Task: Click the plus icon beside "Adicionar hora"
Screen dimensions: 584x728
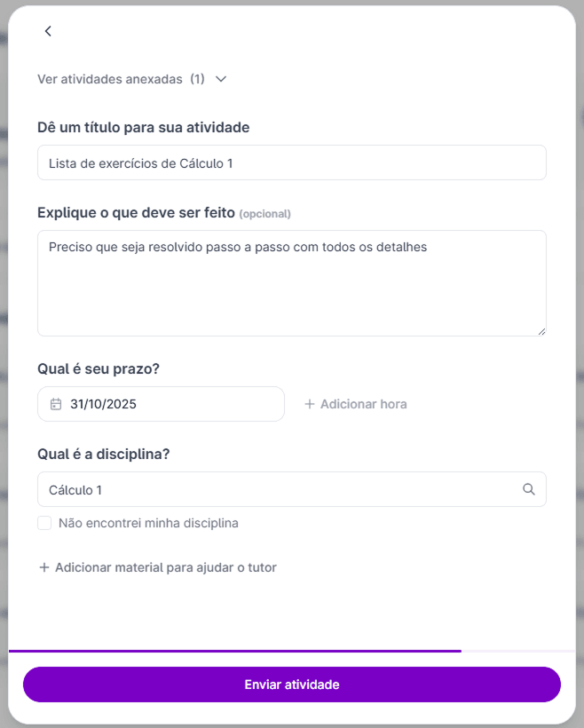Action: coord(309,403)
